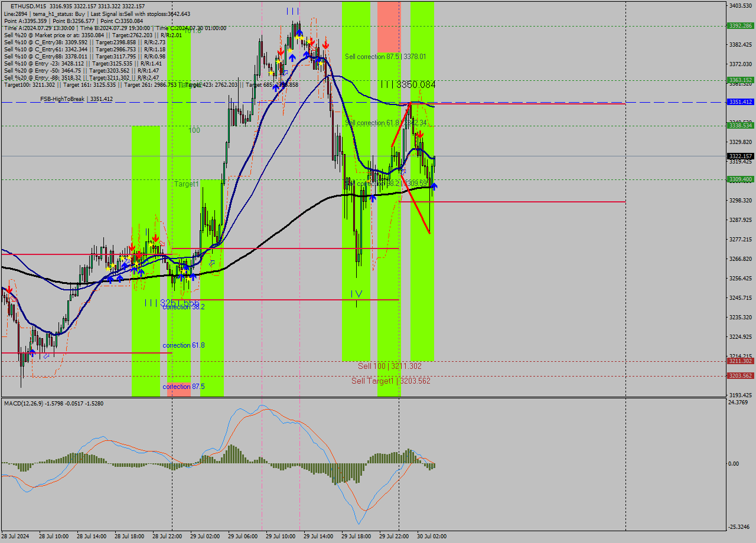The width and height of the screenshot is (756, 543).
Task: Click the correction 87.5 label
Action: click(180, 387)
